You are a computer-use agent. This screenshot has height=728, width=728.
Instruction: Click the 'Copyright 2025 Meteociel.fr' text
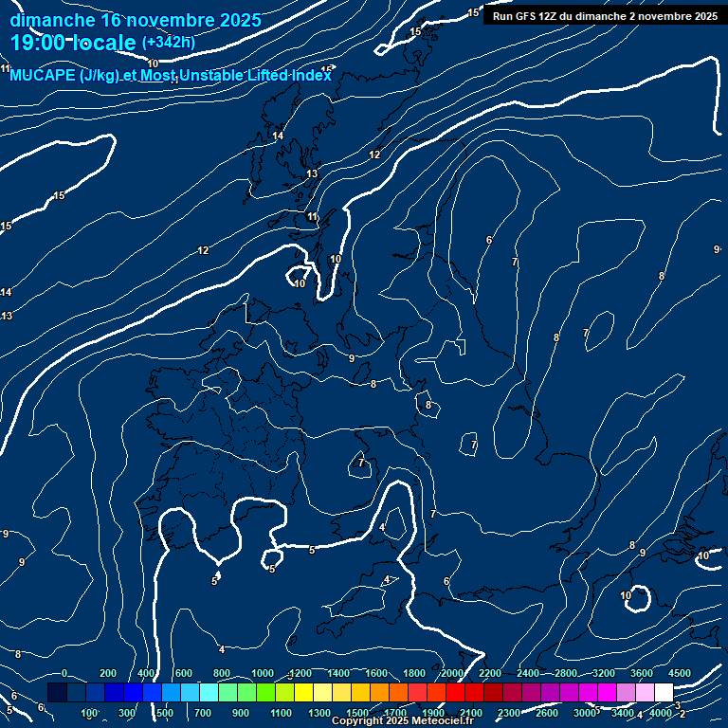[403, 720]
